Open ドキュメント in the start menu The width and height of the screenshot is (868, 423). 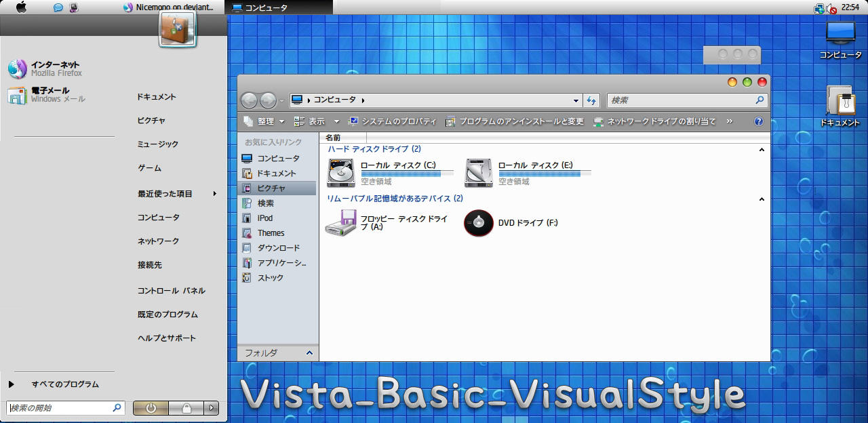tap(157, 97)
